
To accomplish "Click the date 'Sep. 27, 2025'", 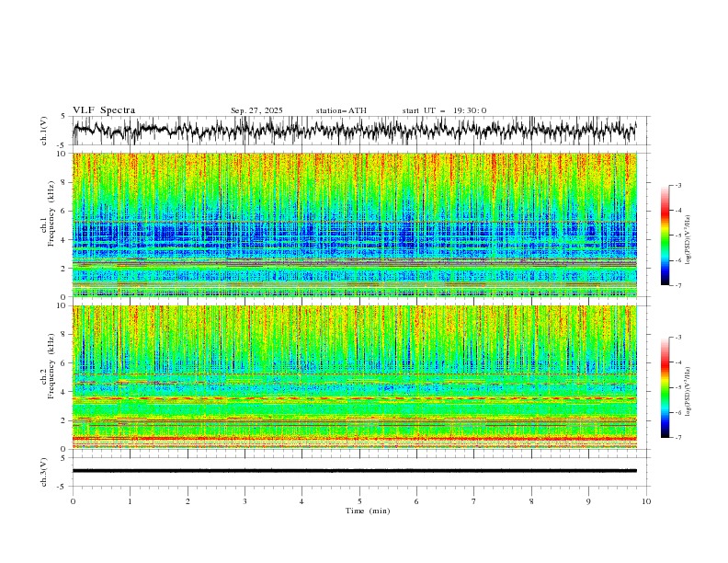I will [x=256, y=110].
